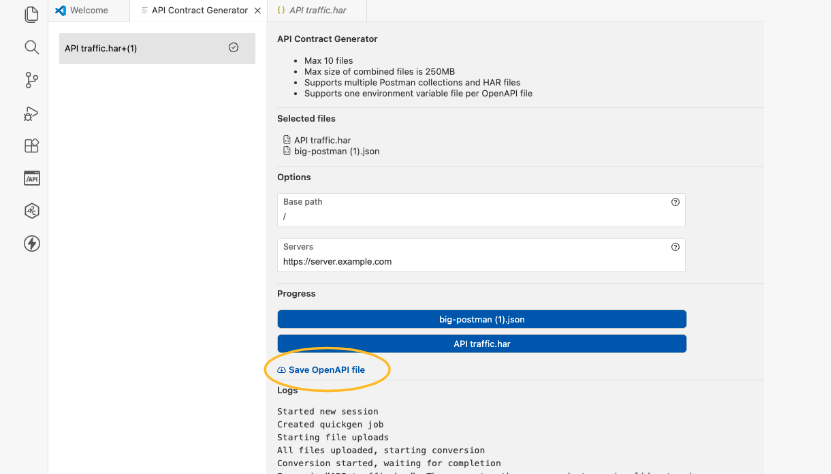
Task: Open Run and Debug icon
Action: 31,113
